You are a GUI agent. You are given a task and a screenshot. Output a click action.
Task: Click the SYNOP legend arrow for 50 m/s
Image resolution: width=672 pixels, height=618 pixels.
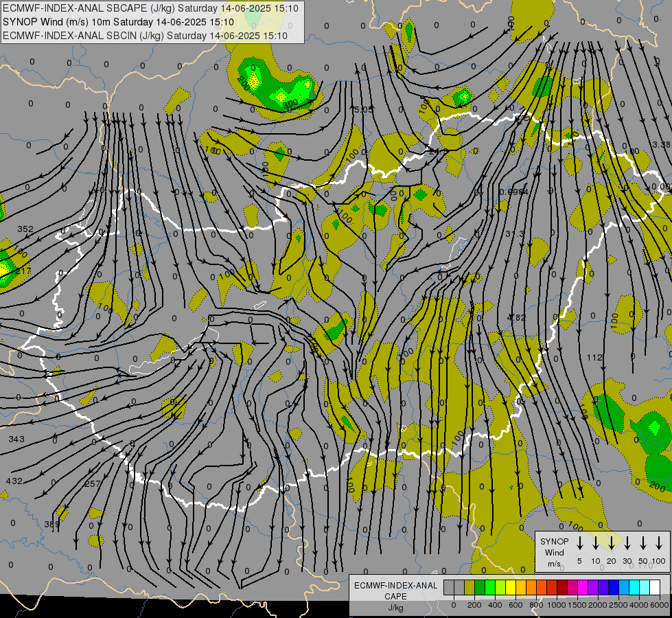pyautogui.click(x=643, y=542)
